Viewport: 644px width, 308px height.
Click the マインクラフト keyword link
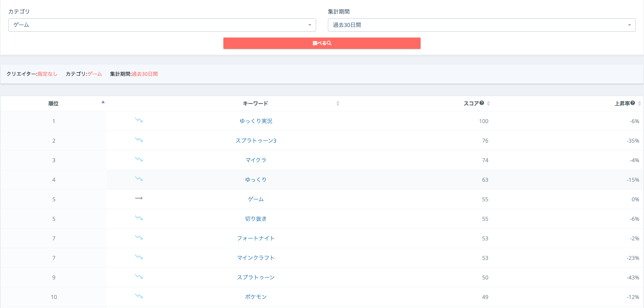point(256,258)
